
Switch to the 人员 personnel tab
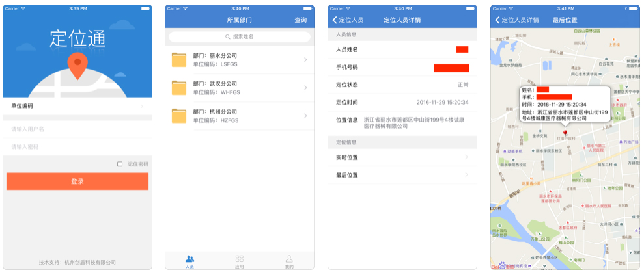(189, 261)
